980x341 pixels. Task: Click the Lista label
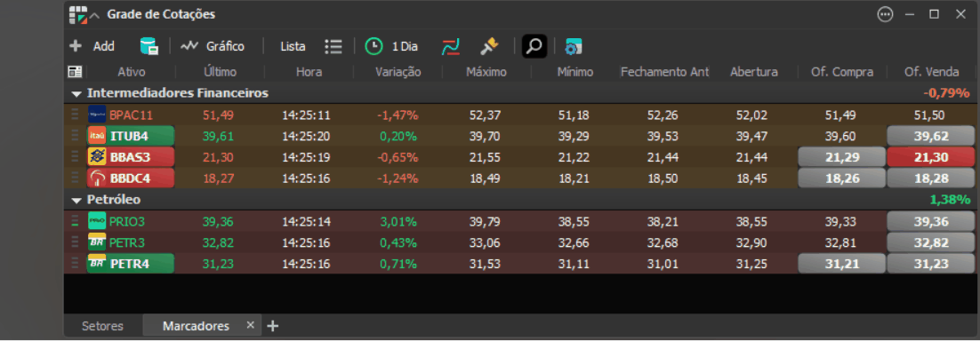pyautogui.click(x=293, y=46)
